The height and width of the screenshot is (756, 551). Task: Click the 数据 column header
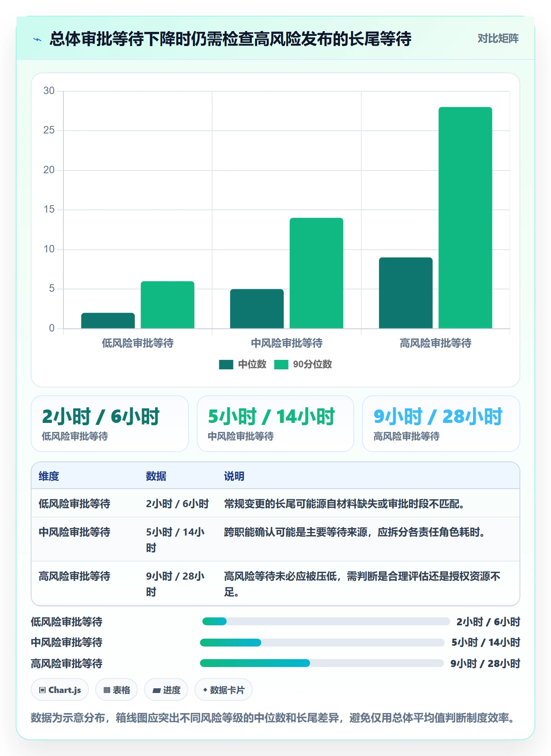(x=156, y=476)
